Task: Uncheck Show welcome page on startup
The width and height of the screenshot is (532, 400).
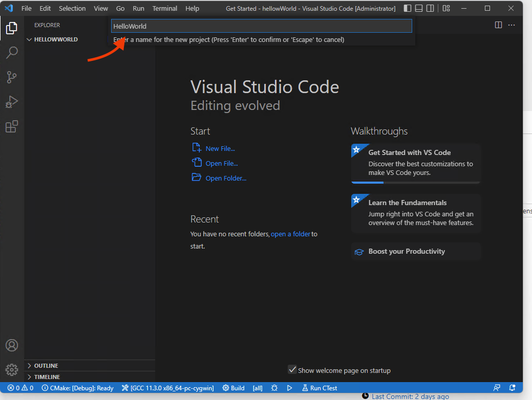Action: click(292, 369)
